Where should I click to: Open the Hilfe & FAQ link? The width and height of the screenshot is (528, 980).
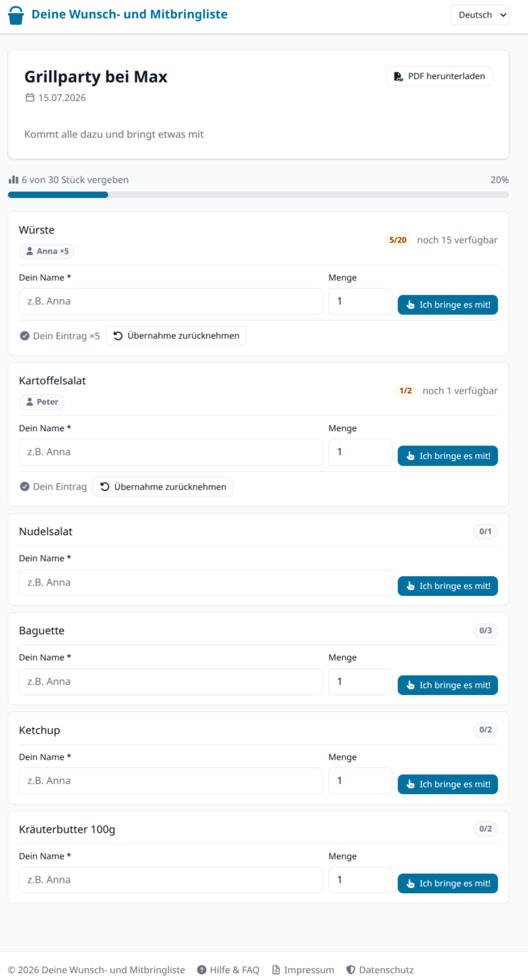[228, 969]
